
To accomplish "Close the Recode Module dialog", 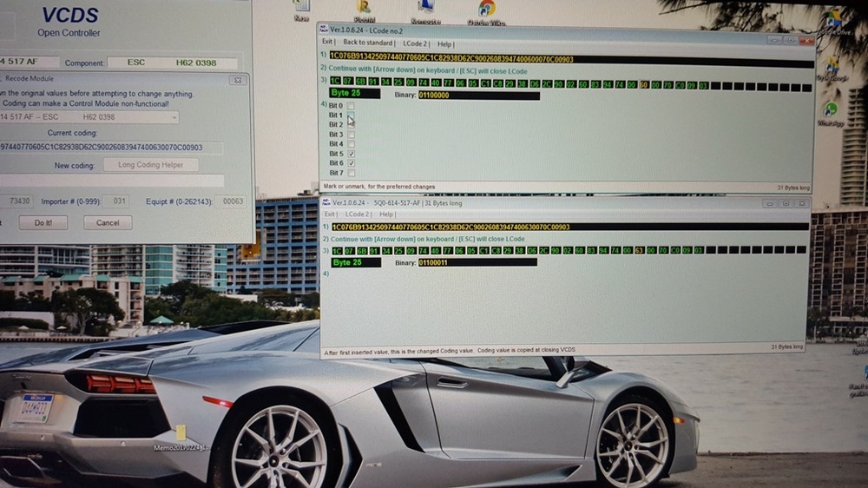I will coord(236,80).
